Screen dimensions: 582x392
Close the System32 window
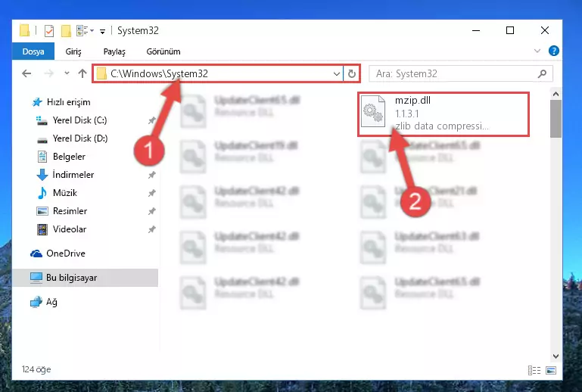pyautogui.click(x=544, y=30)
